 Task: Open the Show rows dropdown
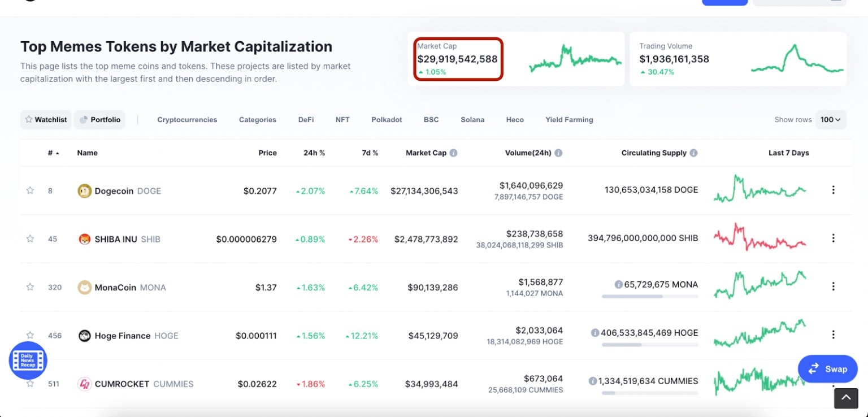point(830,120)
